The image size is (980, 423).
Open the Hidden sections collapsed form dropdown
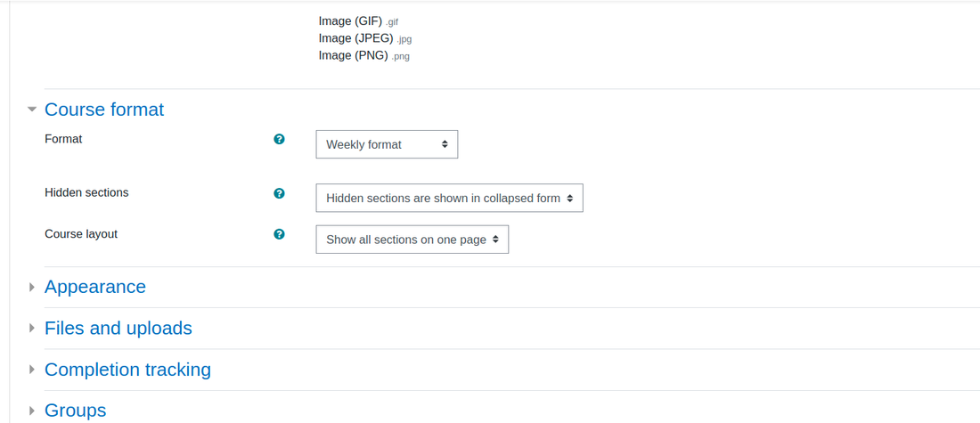pos(449,198)
